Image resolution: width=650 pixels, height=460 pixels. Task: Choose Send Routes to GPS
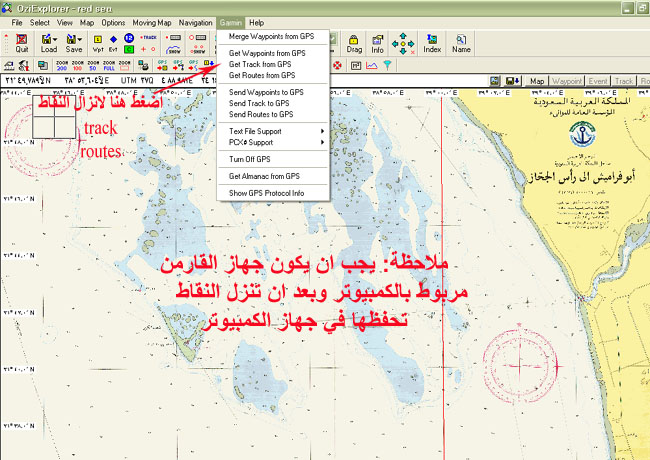[x=273, y=114]
